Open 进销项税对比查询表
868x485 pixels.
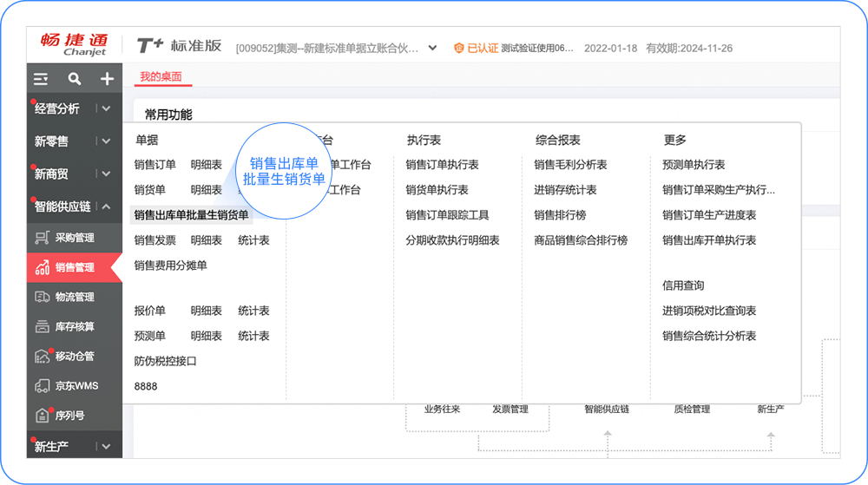(x=709, y=311)
